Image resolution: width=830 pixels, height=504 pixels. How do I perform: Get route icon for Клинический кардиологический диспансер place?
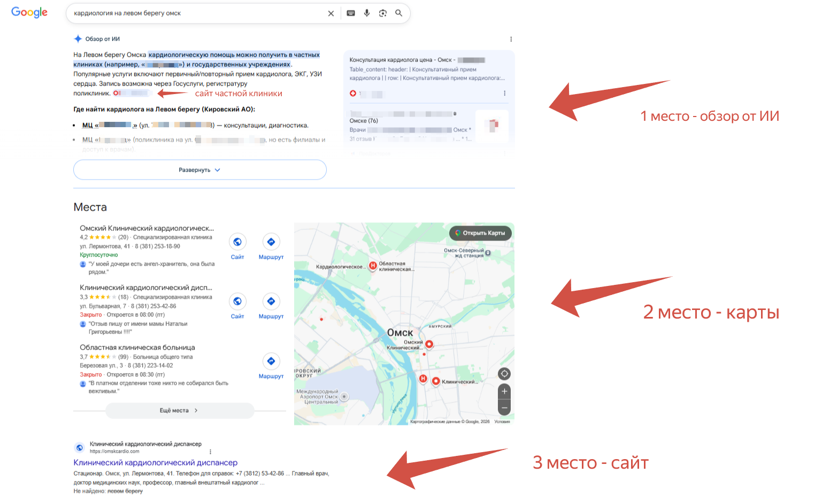[x=271, y=301]
